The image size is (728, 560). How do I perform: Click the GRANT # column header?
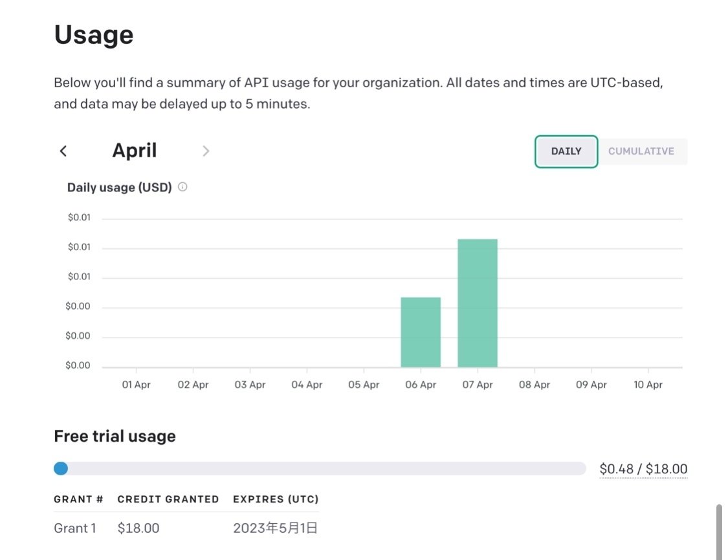[78, 499]
